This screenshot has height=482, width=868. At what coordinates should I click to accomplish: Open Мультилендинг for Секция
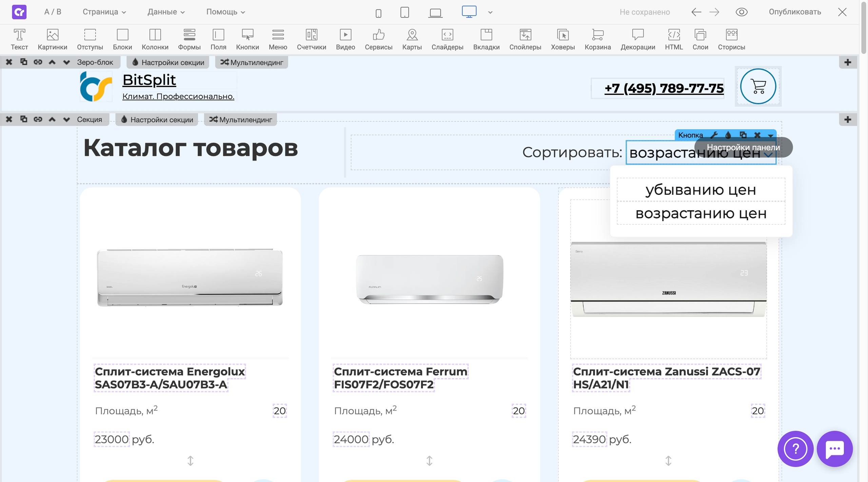tap(240, 120)
